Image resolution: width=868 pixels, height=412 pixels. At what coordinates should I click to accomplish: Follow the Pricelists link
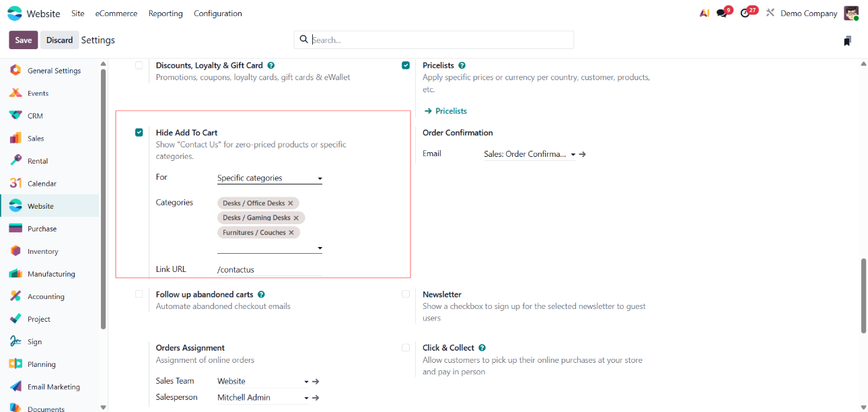click(445, 111)
